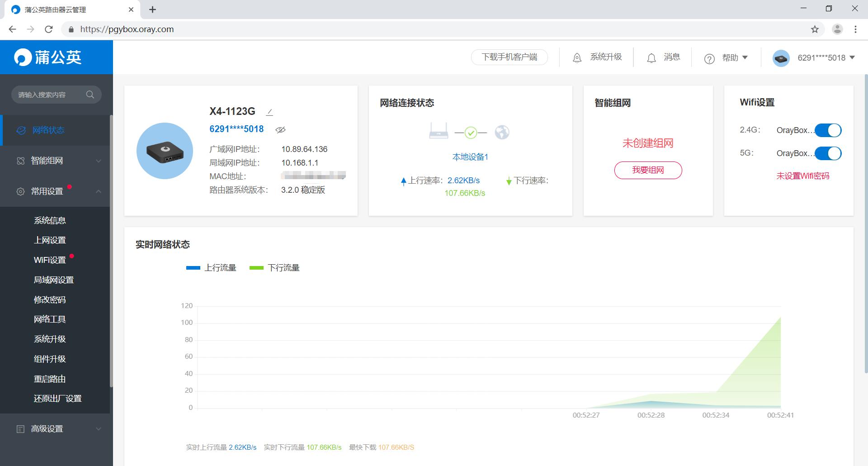Click the 系统升级 icon in top bar
Screen dimensions: 868x466
coord(576,57)
